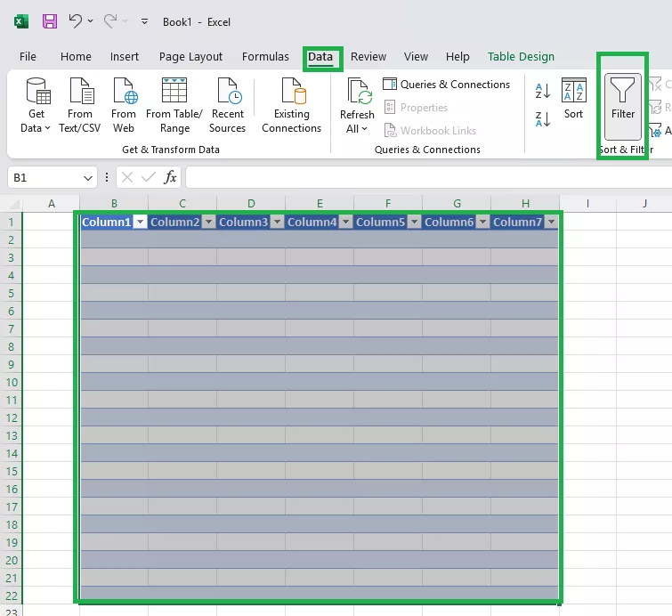Open Column4 filter dropdown
This screenshot has height=616, width=672.
coord(345,222)
